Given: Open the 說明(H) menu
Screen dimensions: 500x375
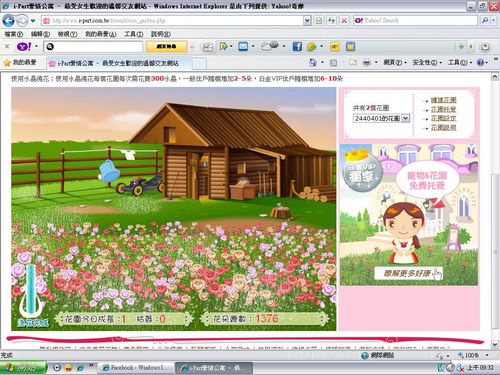Looking at the screenshot, I should 161,34.
